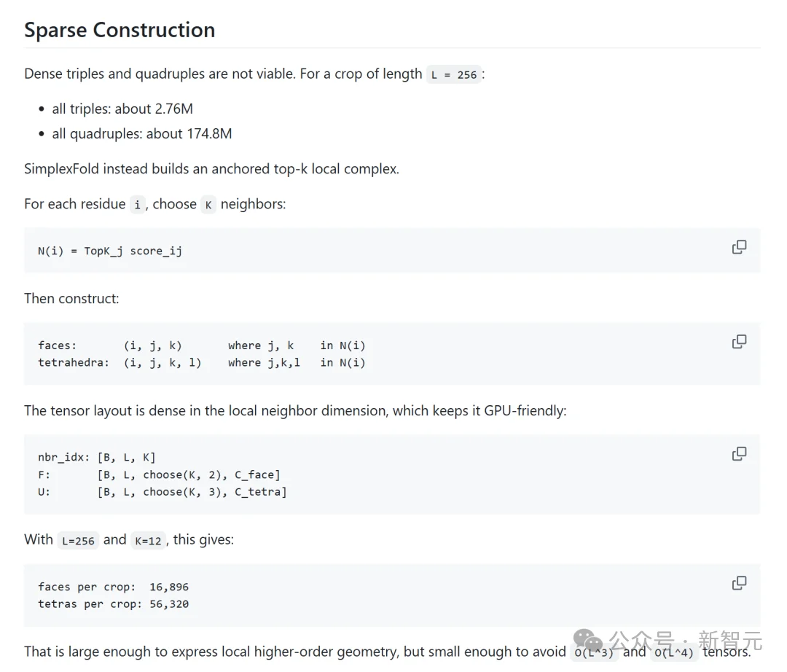
Task: Click the inline code K=12
Action: pos(148,541)
